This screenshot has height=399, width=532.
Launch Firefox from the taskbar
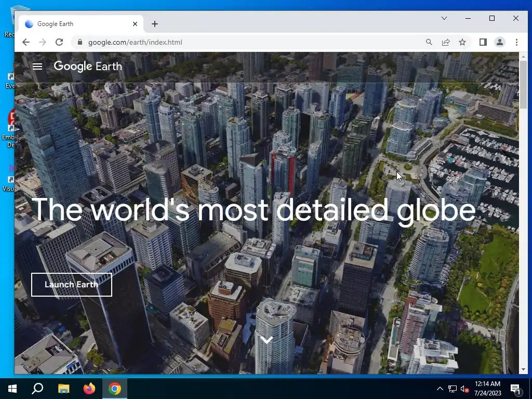click(x=89, y=389)
